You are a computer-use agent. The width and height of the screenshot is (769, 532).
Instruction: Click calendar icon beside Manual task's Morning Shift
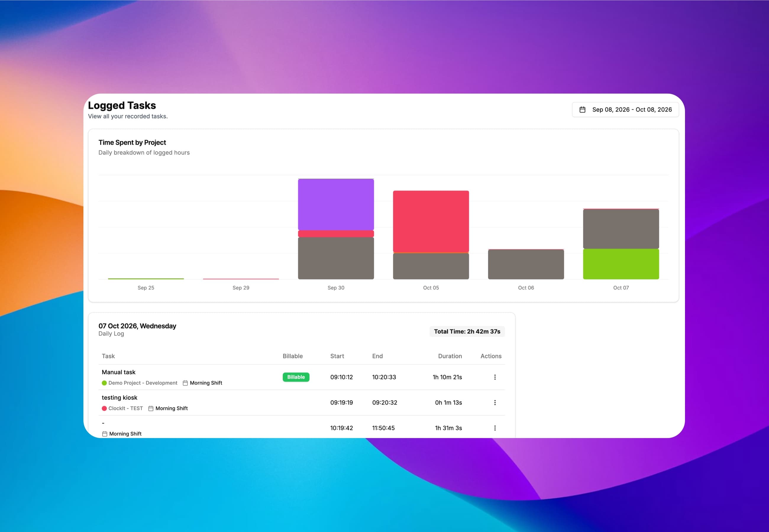[x=185, y=383]
